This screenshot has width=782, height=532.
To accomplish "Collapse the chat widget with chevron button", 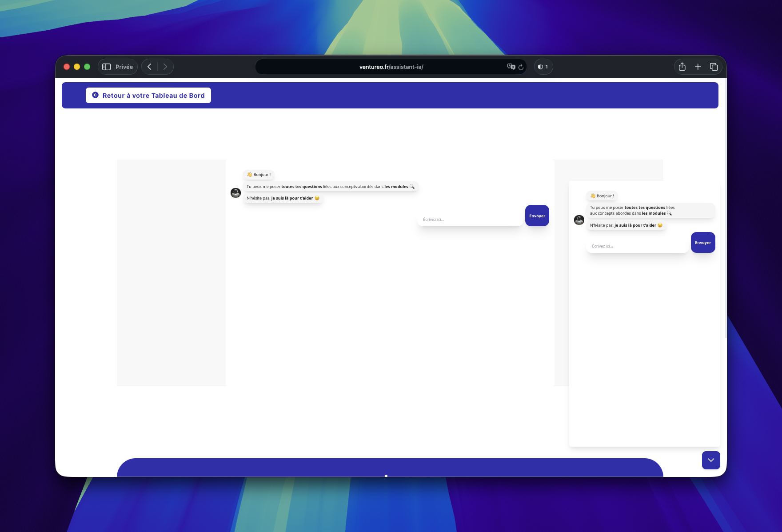I will (x=711, y=460).
